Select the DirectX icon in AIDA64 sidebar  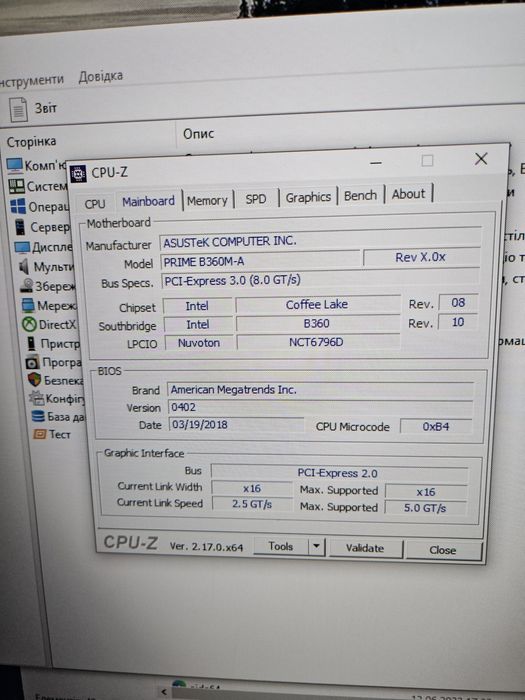click(29, 324)
